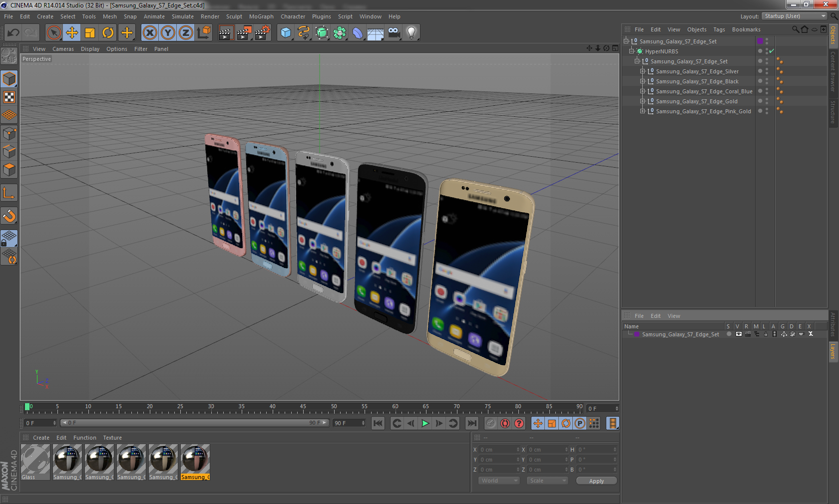
Task: Toggle X axis lock
Action: 149,33
